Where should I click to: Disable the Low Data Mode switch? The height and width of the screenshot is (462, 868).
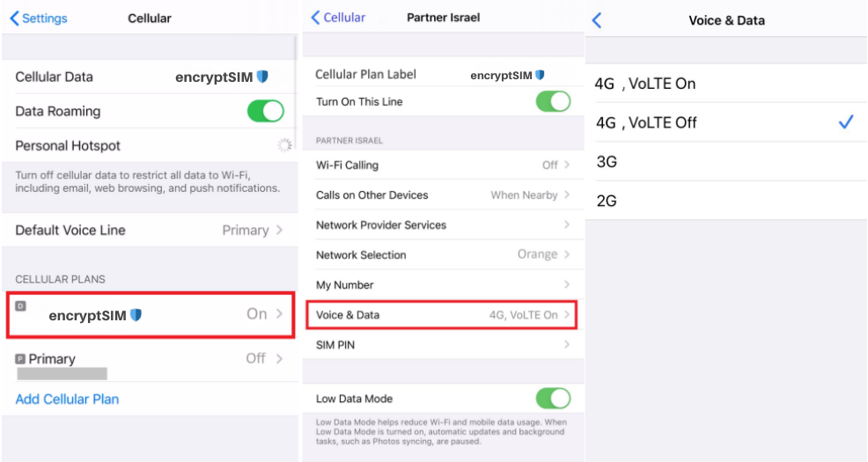pyautogui.click(x=553, y=399)
